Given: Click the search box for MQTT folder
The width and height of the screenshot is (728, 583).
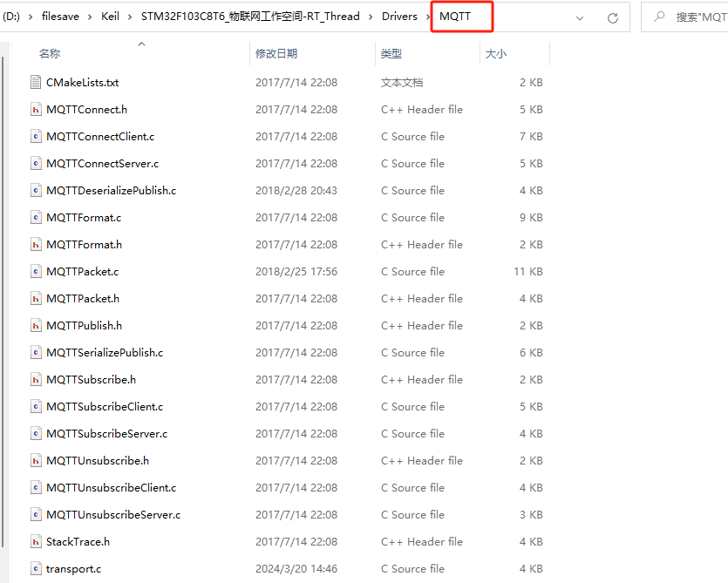Looking at the screenshot, I should tap(684, 17).
